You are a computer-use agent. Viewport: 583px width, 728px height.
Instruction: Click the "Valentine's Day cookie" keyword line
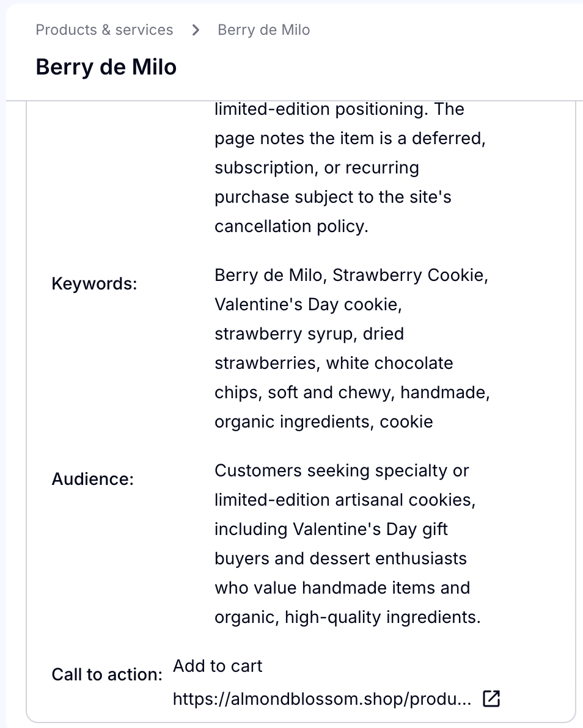308,305
